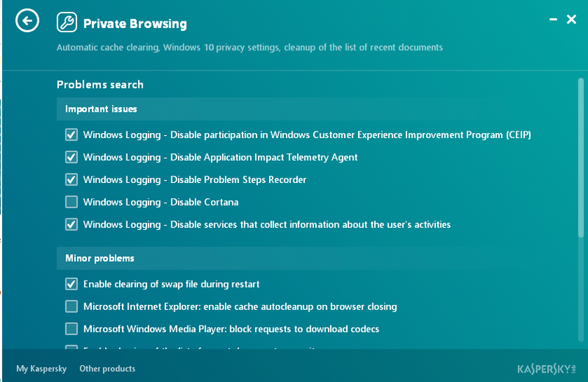Uncheck clearing of swap file during restart
This screenshot has width=588, height=382.
click(71, 284)
